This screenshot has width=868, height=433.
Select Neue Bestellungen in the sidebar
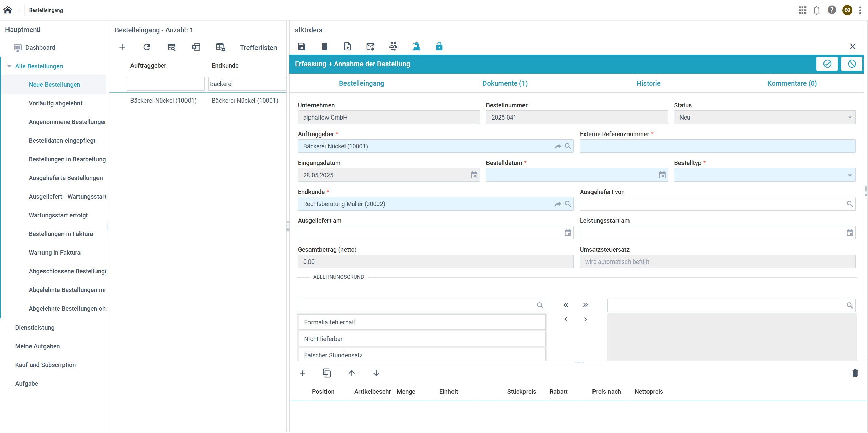[54, 84]
